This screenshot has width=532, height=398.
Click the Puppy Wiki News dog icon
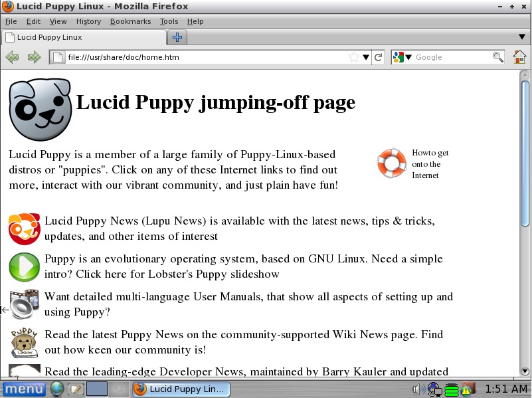point(24,343)
